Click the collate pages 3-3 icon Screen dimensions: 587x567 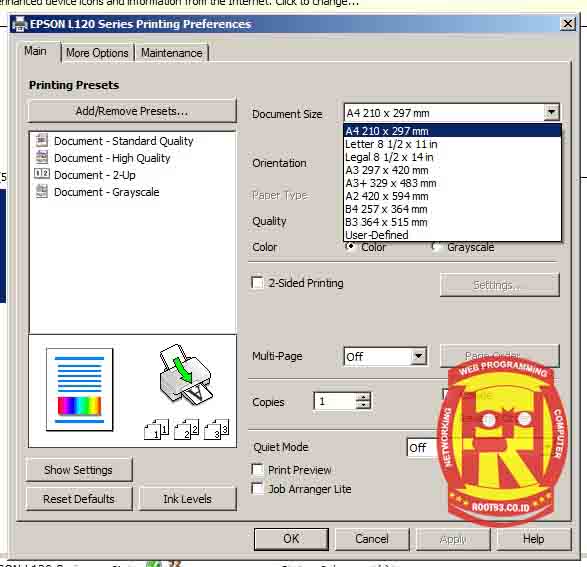pos(217,429)
